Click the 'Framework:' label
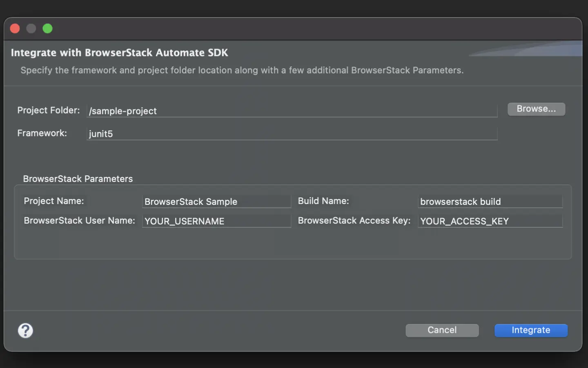The width and height of the screenshot is (588, 368). pos(42,133)
